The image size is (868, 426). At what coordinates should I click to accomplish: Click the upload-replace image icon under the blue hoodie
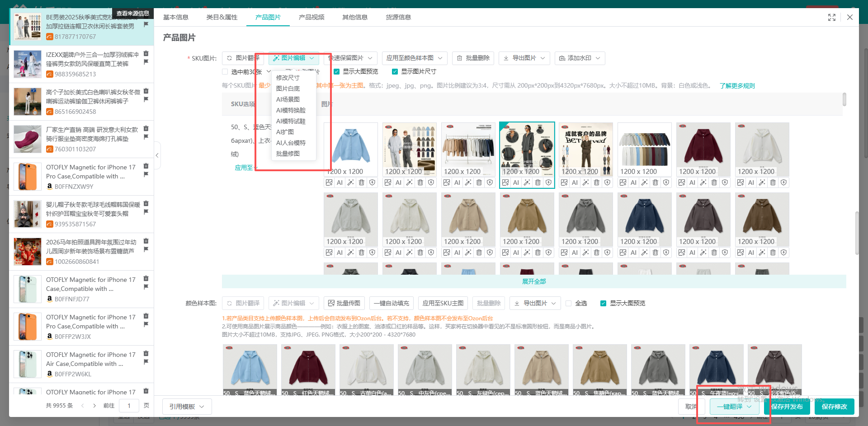click(329, 182)
